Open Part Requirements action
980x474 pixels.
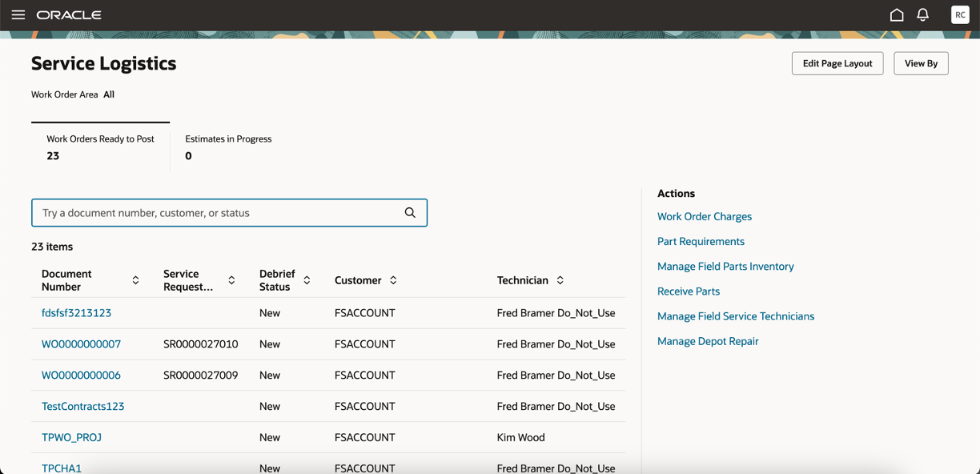click(701, 241)
